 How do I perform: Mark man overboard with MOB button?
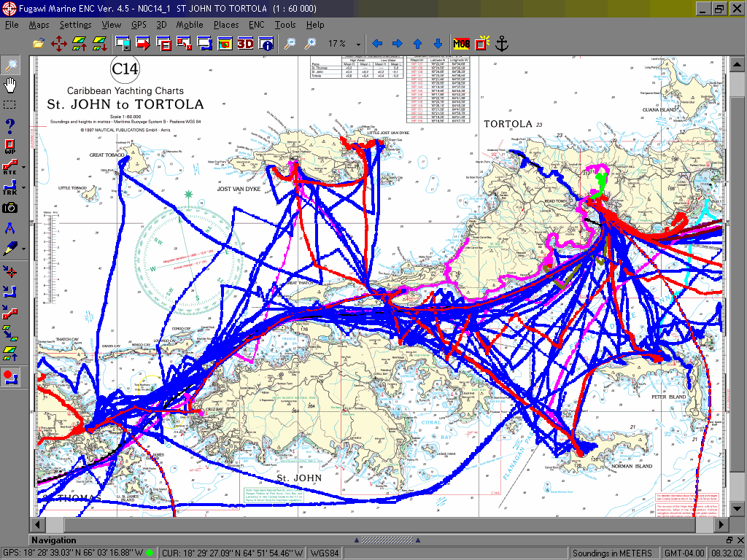461,44
